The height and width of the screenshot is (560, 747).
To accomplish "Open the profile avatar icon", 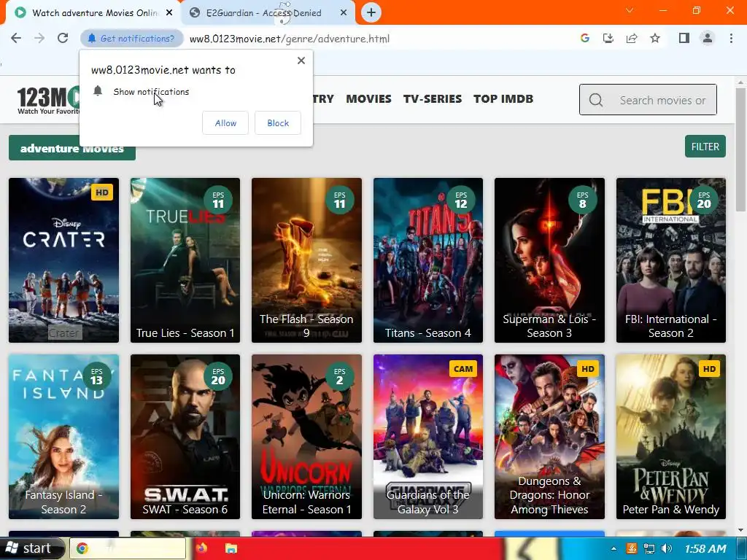I will pyautogui.click(x=708, y=38).
